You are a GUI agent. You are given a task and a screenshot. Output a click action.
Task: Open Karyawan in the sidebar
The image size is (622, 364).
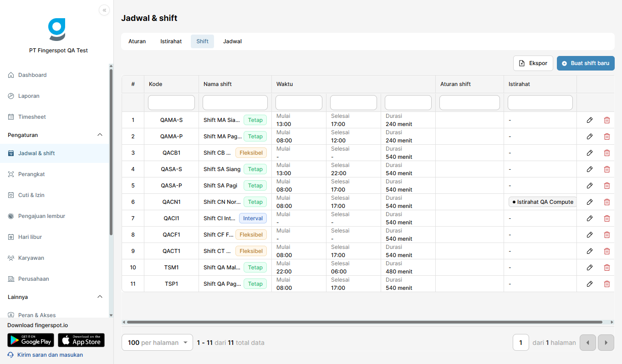coord(55,258)
